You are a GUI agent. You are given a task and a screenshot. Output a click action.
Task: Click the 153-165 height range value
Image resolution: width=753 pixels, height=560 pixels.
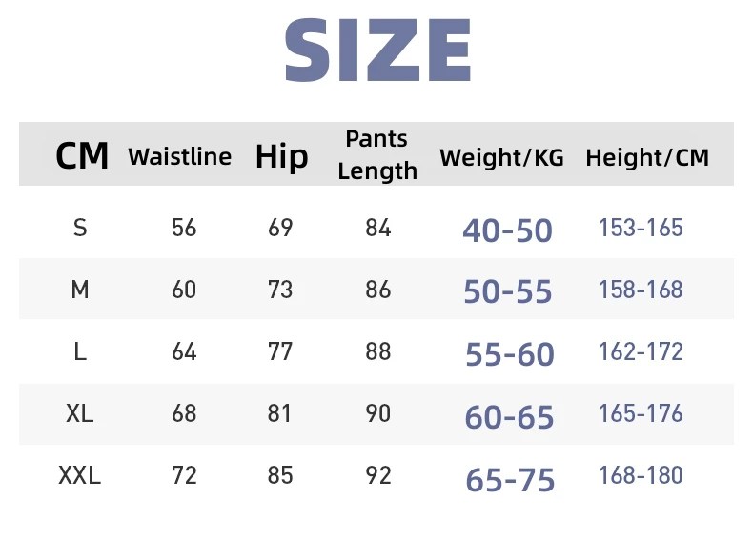[641, 228]
